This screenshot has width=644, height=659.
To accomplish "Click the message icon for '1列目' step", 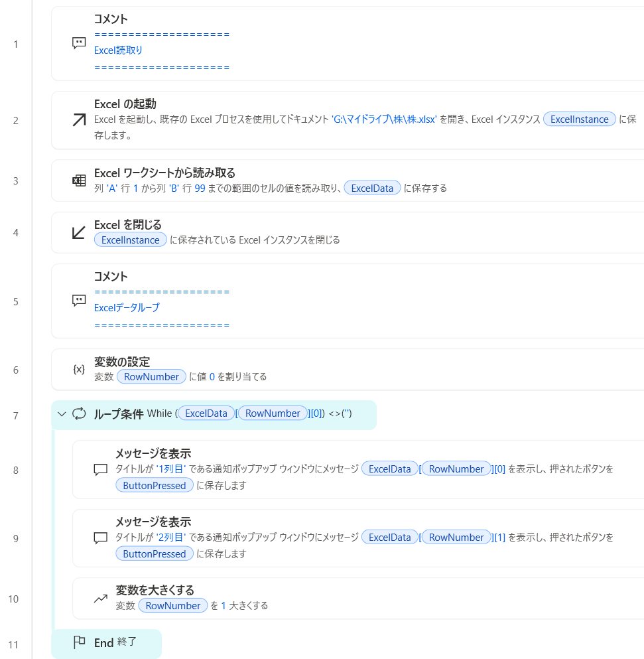I will coord(100,470).
